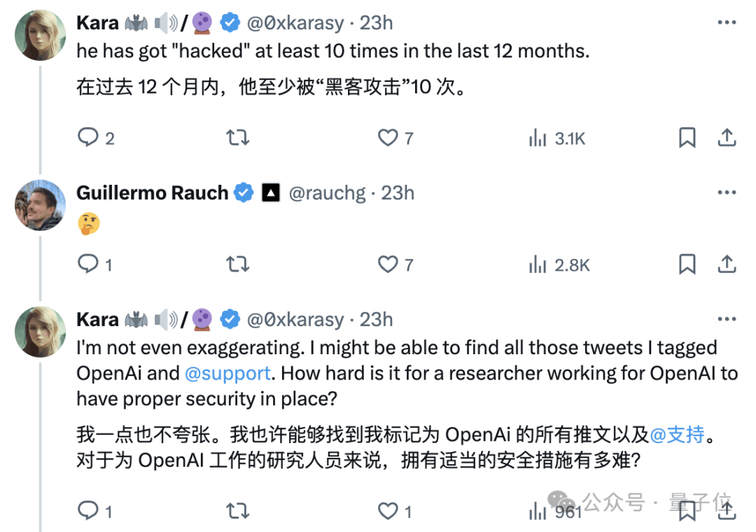Click Guillermo Rauch's verified checkmark

(243, 192)
